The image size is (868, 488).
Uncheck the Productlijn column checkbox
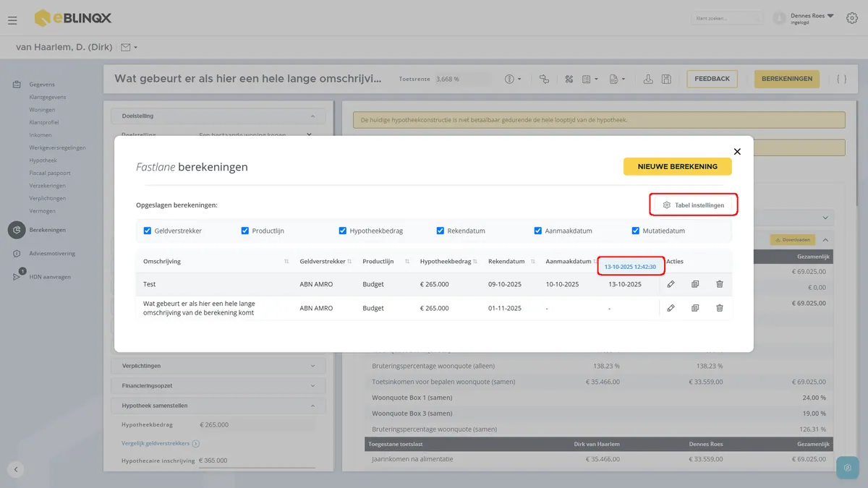coord(245,231)
